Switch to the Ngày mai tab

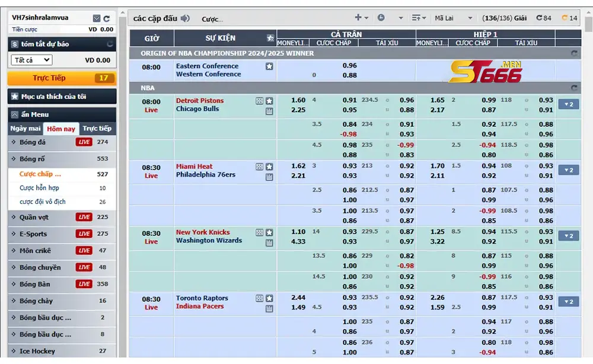coord(25,129)
